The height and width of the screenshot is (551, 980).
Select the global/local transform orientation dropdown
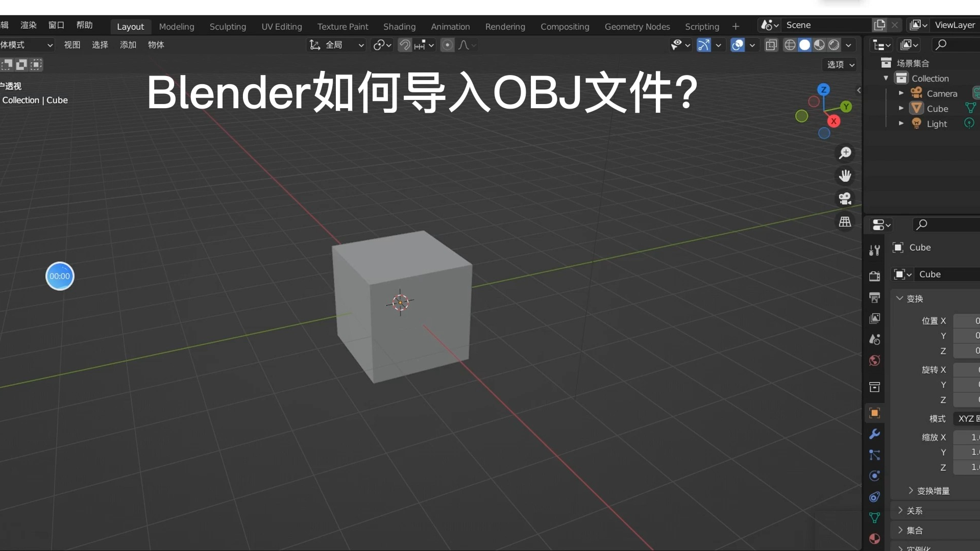point(335,45)
